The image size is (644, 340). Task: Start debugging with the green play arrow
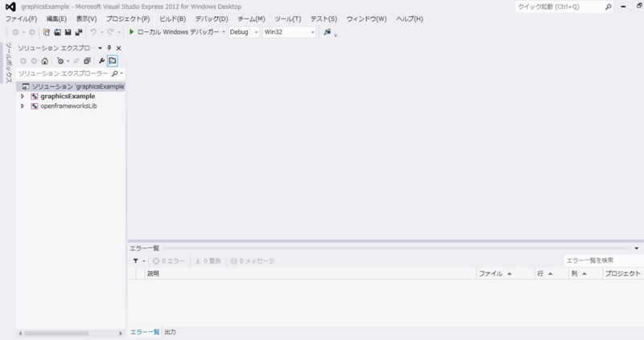click(131, 31)
